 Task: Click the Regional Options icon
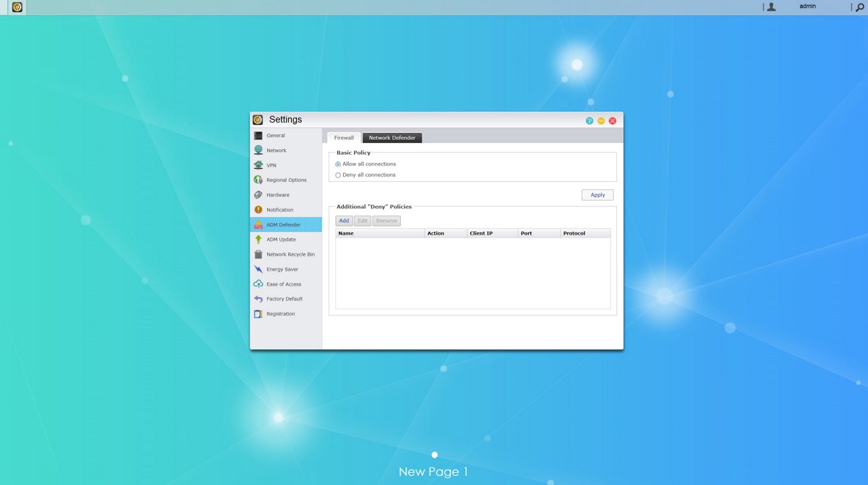(x=258, y=180)
